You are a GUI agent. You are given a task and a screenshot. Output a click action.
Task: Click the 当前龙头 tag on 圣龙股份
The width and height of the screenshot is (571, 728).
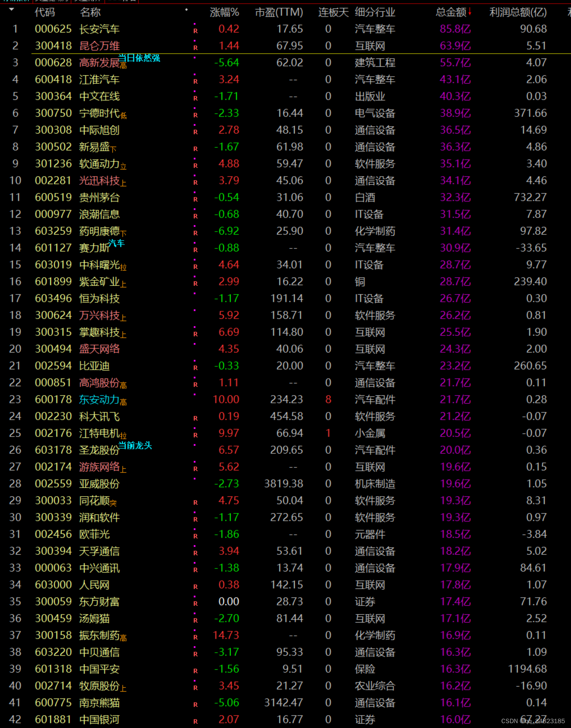(135, 446)
